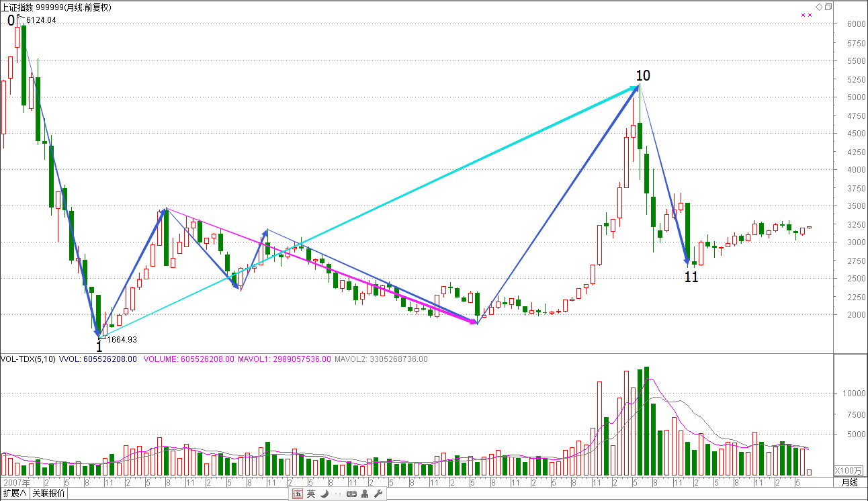Click the 2007年 date on time axis
Image resolution: width=868 pixels, height=501 pixels.
[16, 483]
